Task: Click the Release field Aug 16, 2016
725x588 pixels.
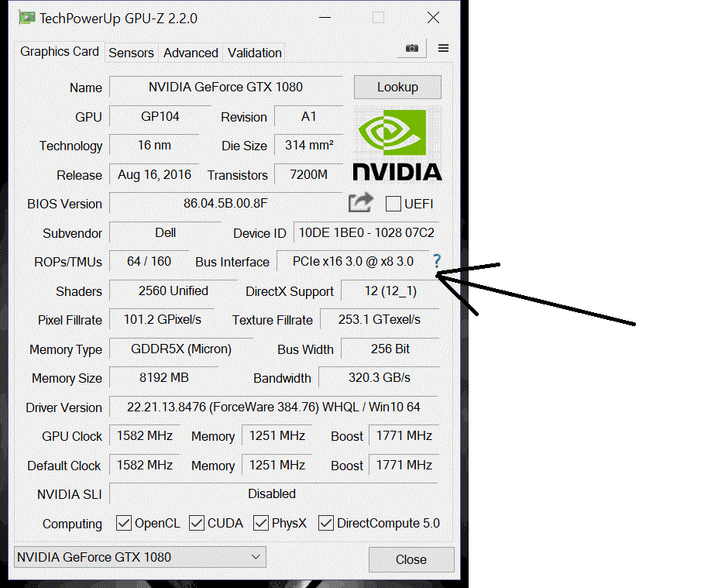Action: [x=154, y=174]
